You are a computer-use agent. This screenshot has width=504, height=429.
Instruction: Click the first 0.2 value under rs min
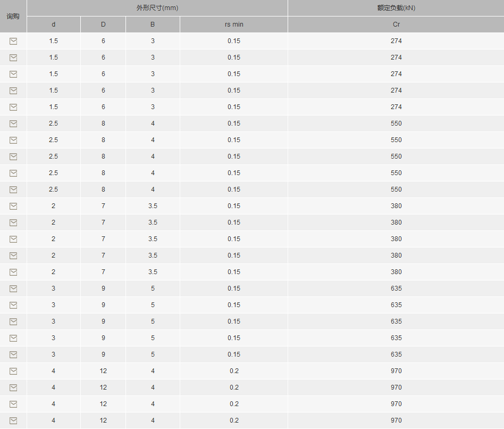pos(234,371)
